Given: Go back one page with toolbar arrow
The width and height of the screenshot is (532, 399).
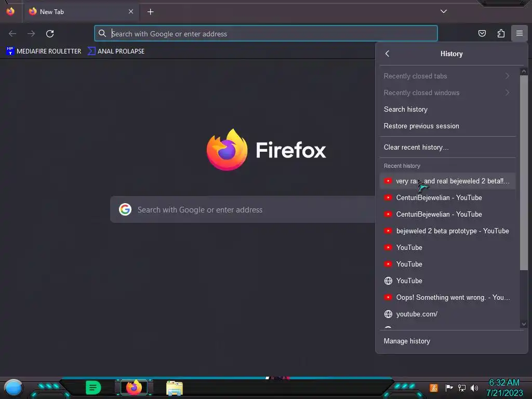Looking at the screenshot, I should click(12, 34).
